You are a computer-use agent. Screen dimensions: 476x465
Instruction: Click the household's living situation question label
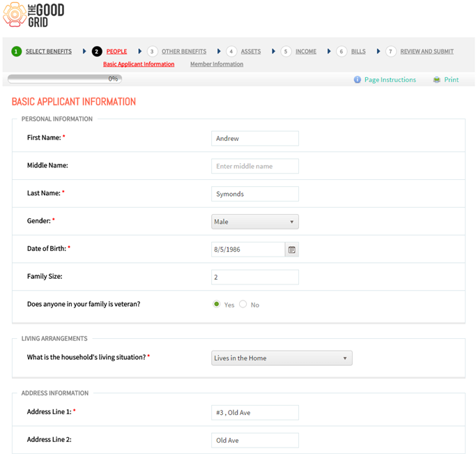tap(86, 357)
